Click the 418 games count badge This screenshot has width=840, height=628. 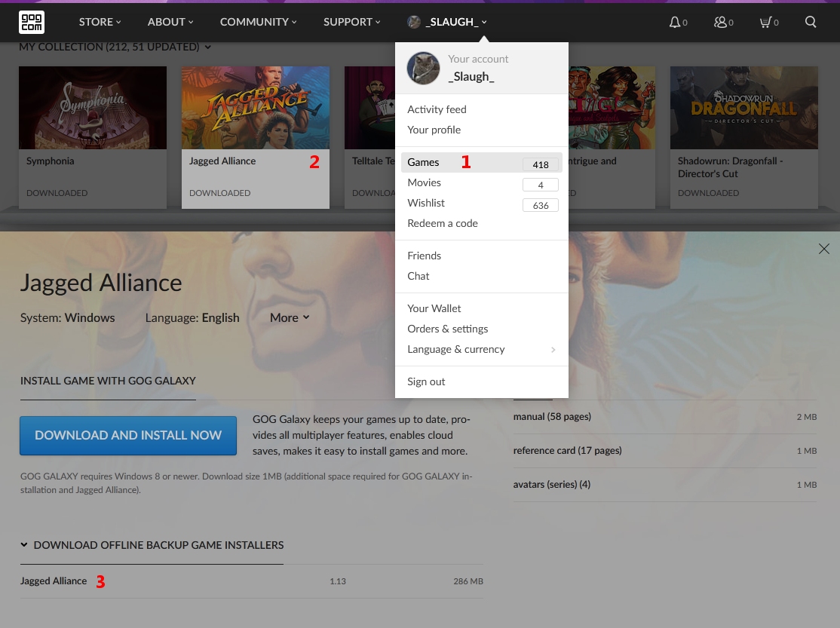coord(541,164)
